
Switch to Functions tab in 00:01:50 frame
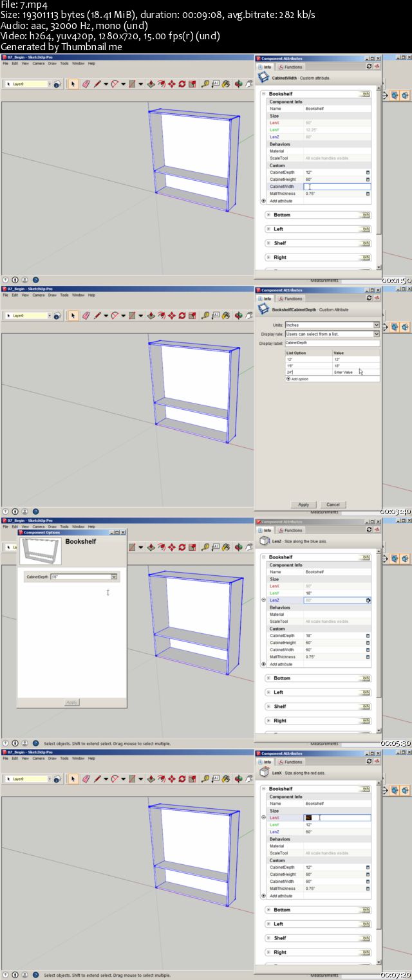291,67
